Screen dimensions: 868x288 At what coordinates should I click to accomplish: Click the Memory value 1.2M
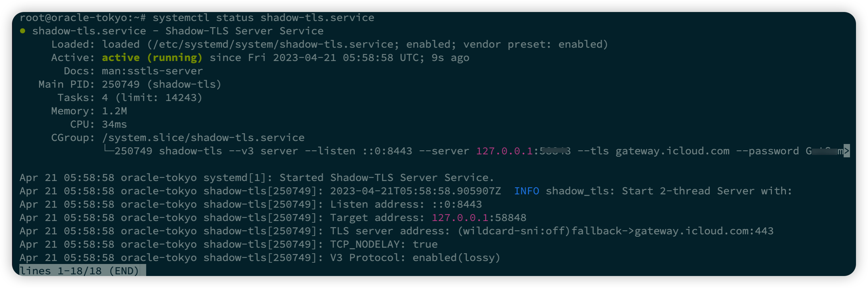point(114,111)
